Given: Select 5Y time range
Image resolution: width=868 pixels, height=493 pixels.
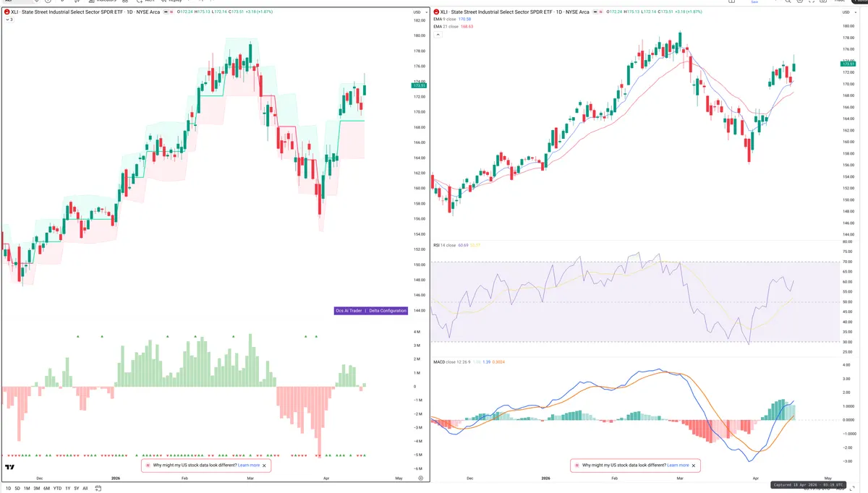Looking at the screenshot, I should coord(77,489).
